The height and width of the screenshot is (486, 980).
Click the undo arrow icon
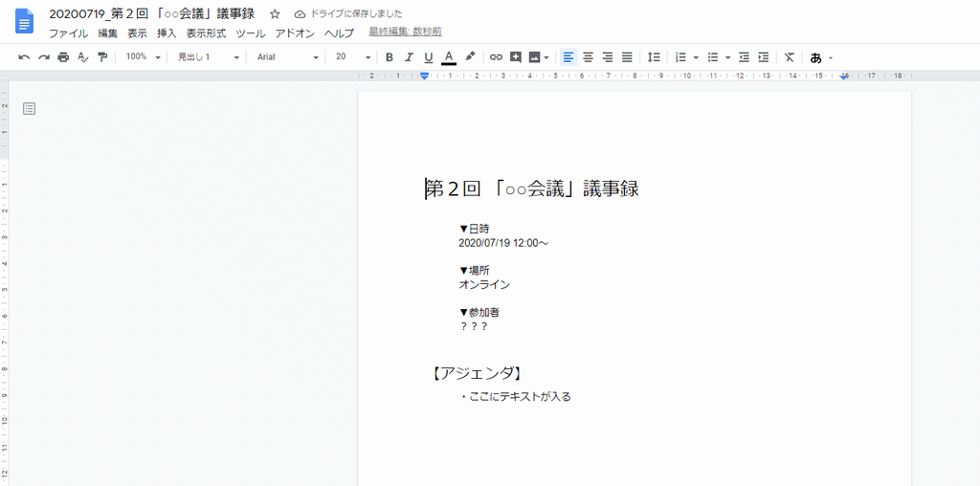pos(24,57)
